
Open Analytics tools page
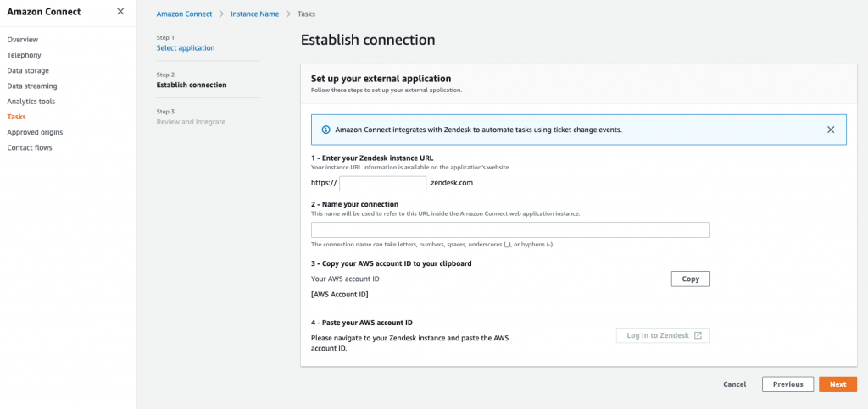point(31,102)
